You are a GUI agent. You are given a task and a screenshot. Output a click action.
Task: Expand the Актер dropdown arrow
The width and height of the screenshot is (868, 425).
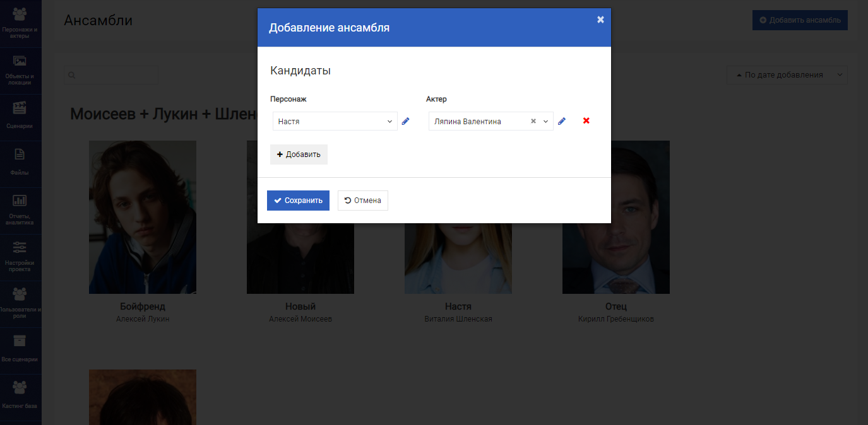(x=546, y=121)
